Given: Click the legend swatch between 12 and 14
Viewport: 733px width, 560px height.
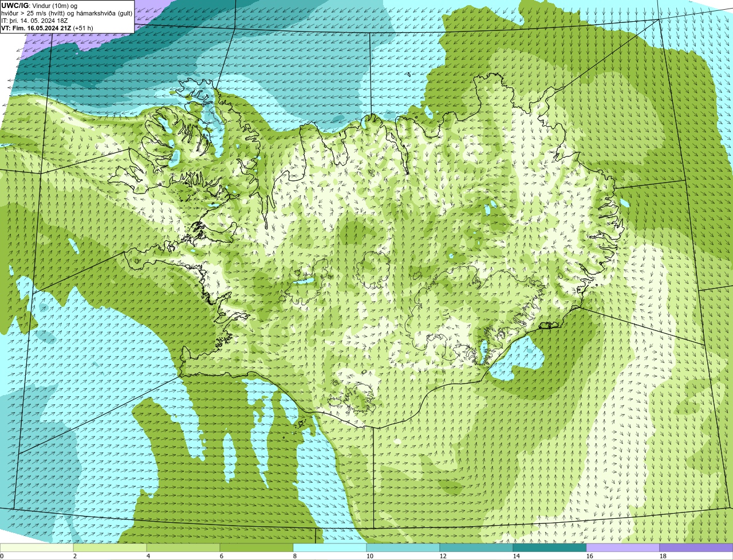Looking at the screenshot, I should (x=476, y=548).
